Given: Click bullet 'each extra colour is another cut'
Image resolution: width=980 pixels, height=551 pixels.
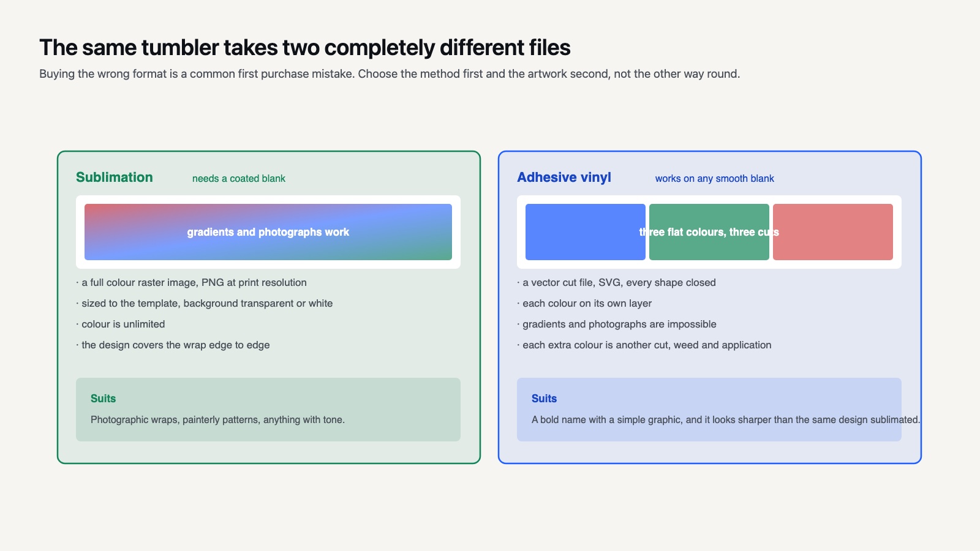Looking at the screenshot, I should [644, 345].
